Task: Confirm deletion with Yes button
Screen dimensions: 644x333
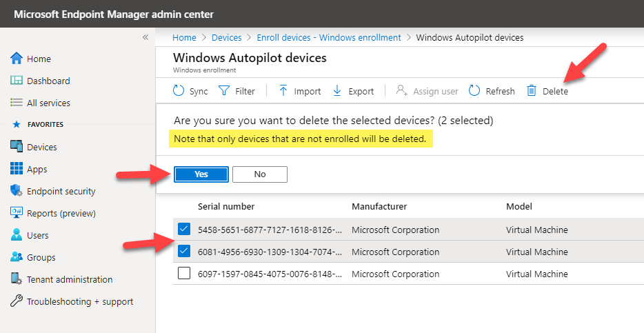Action: pyautogui.click(x=201, y=174)
